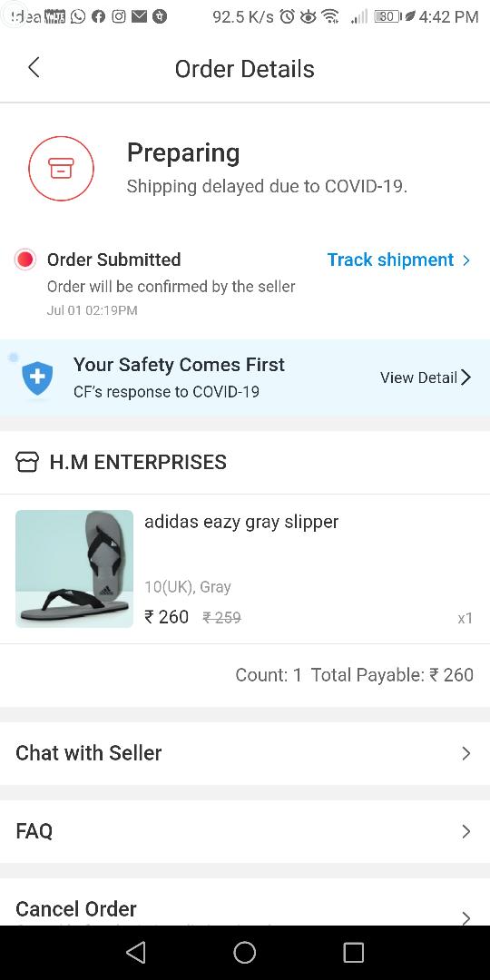Expand the FAQ row chevron

click(x=465, y=831)
